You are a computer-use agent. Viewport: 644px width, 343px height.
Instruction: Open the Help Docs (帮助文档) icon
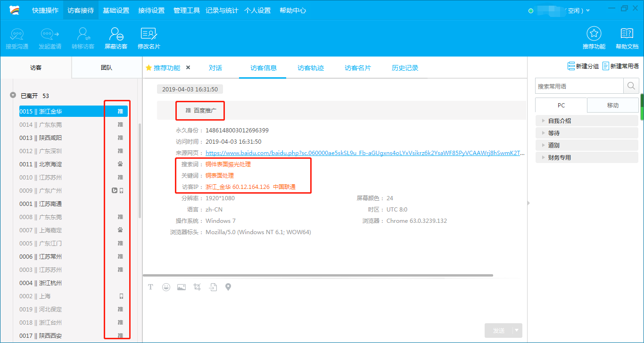pos(627,34)
